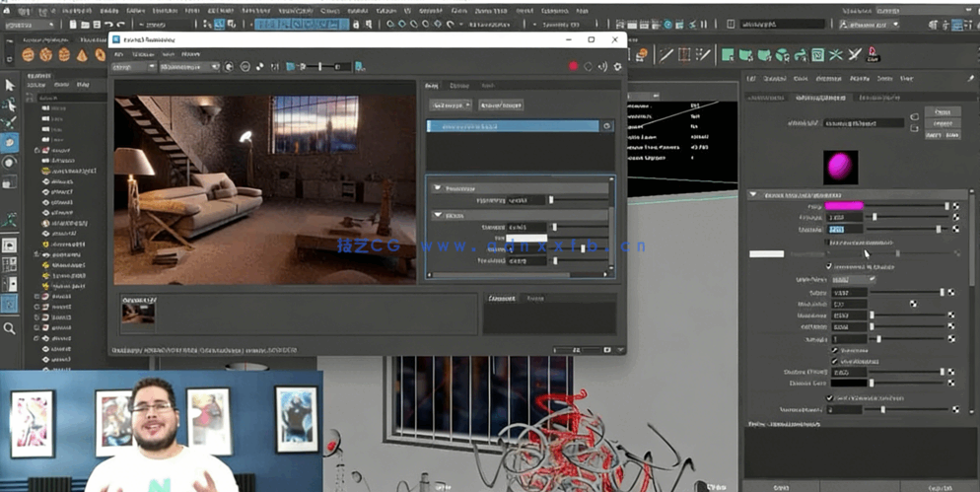Click the red record button in render window

573,67
